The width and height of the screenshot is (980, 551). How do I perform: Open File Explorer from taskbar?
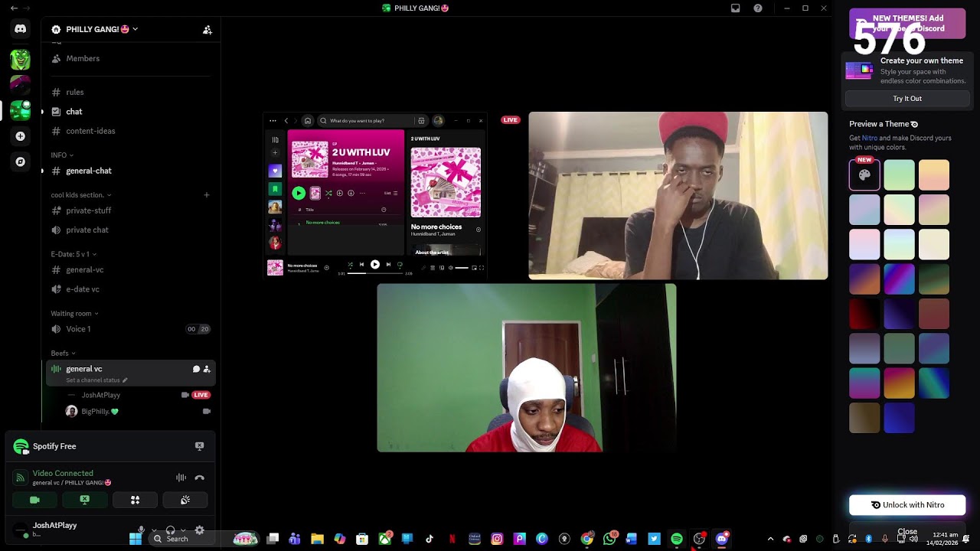(x=317, y=540)
